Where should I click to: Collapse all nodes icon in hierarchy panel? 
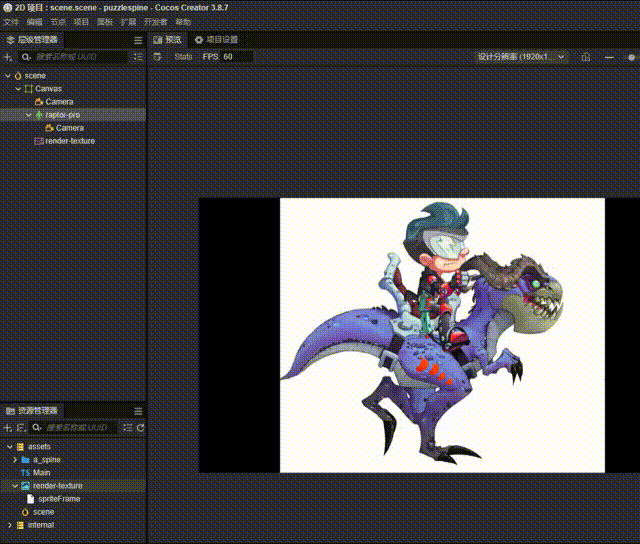[138, 57]
